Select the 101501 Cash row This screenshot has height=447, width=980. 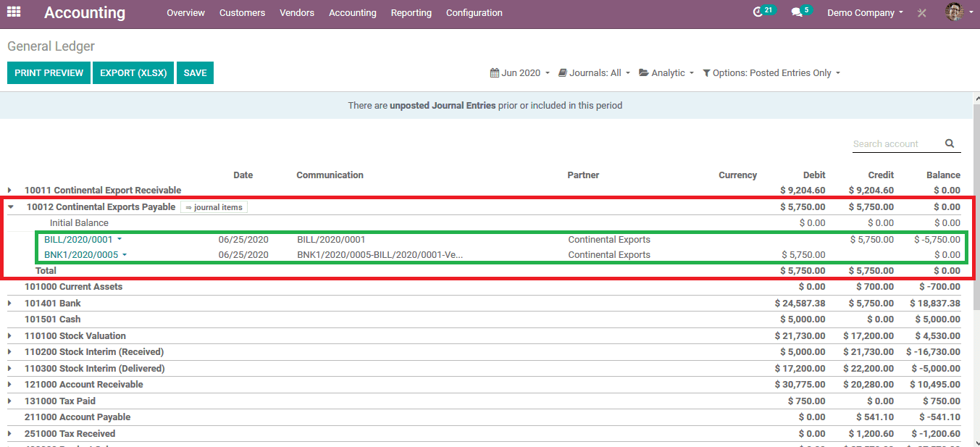point(484,319)
